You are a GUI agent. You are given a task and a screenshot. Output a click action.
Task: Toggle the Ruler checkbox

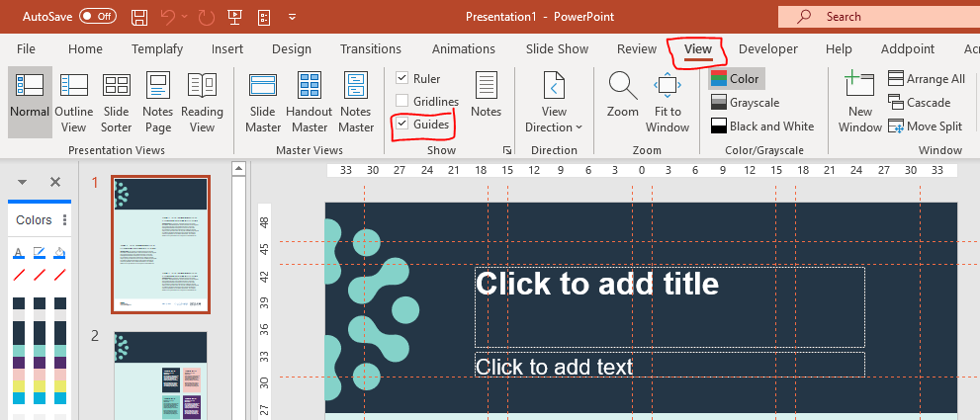point(402,78)
